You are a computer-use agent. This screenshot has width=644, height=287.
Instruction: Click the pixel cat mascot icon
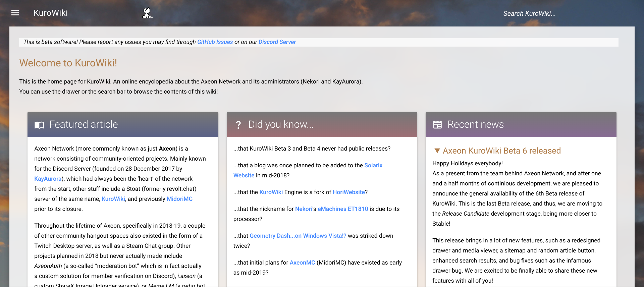point(147,13)
